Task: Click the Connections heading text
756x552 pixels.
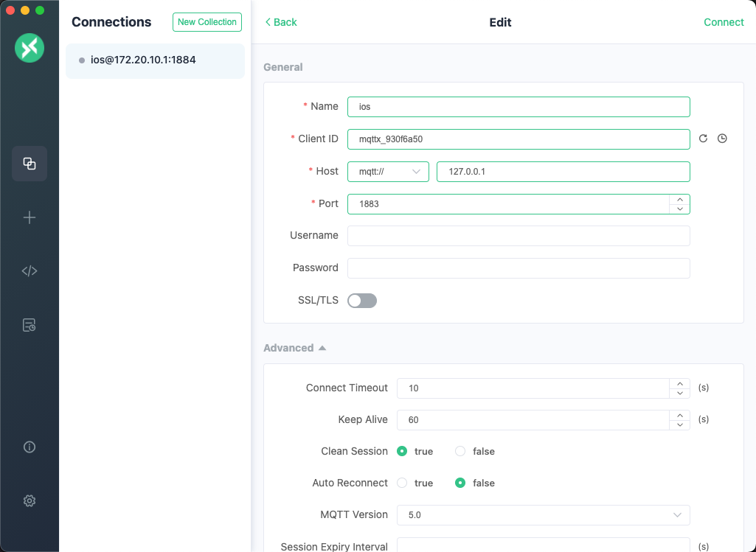Action: [x=111, y=22]
